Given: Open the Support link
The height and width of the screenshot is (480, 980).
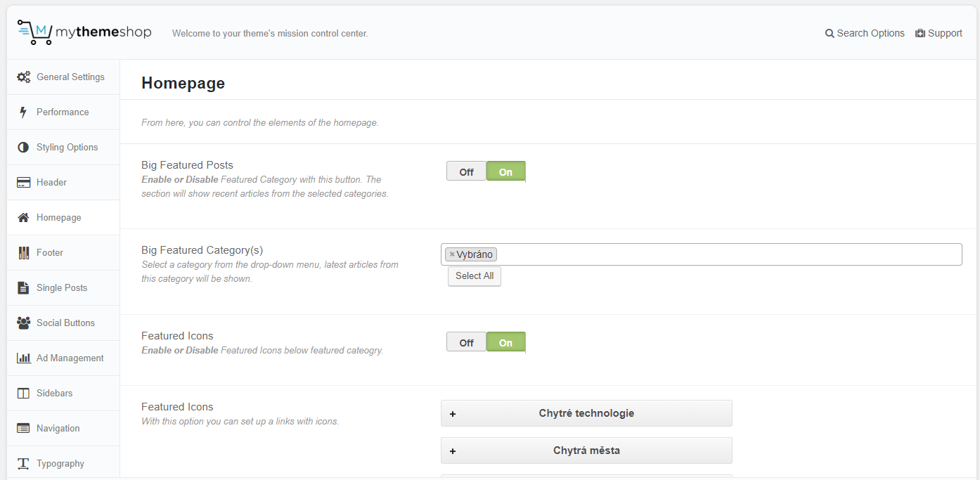Looking at the screenshot, I should pyautogui.click(x=939, y=33).
